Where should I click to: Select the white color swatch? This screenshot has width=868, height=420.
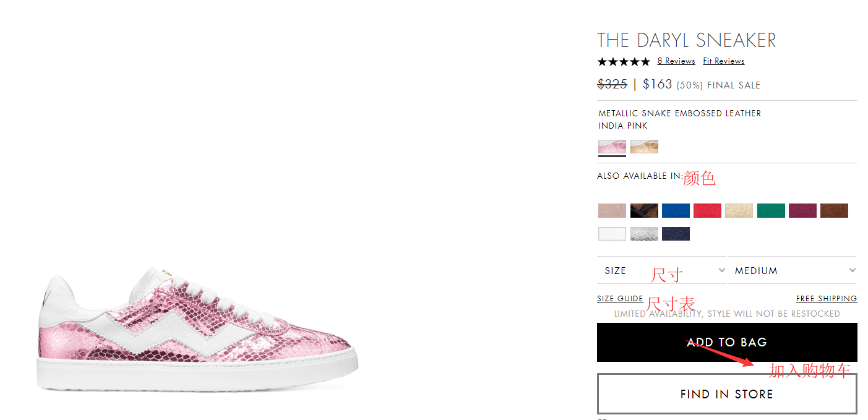612,234
